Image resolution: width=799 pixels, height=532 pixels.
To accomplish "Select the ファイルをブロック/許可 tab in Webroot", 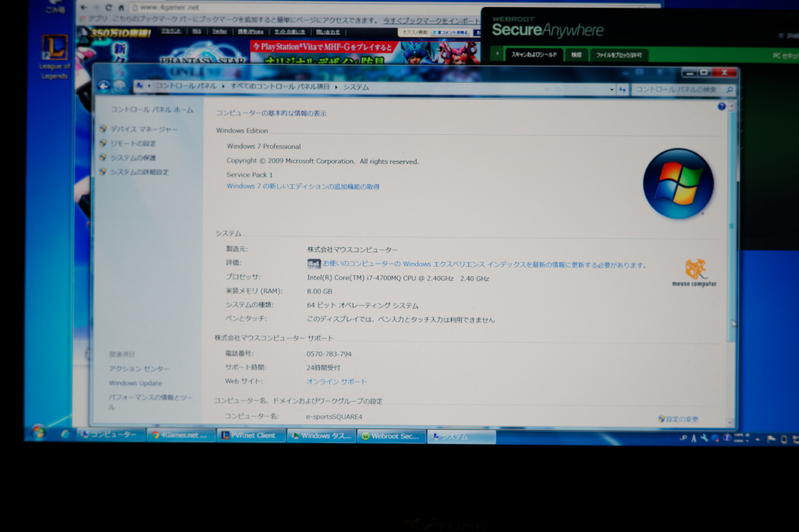I will click(619, 55).
